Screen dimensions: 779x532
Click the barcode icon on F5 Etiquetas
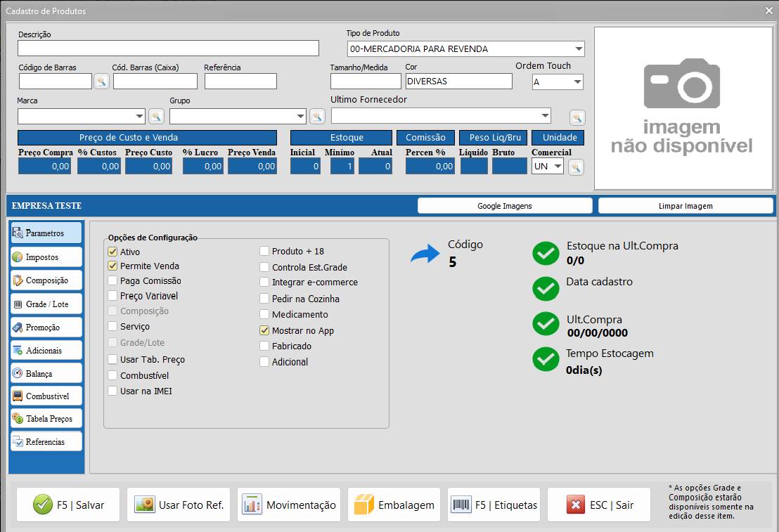461,505
